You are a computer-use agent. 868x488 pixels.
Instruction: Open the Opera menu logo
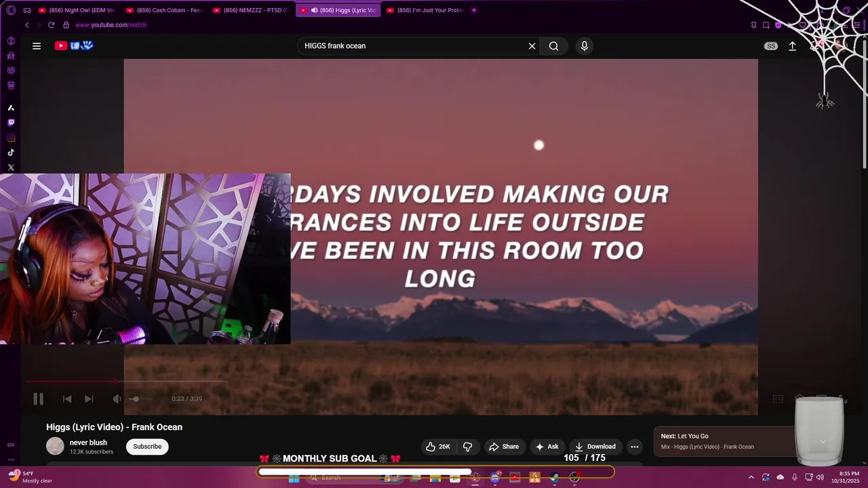coord(11,10)
